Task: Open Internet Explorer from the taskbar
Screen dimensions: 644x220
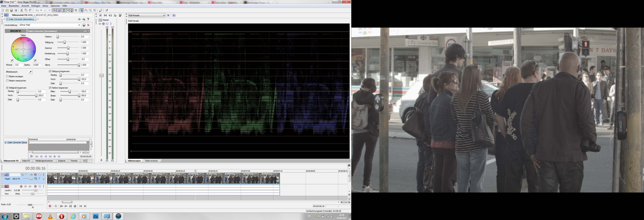Action: 73,216
